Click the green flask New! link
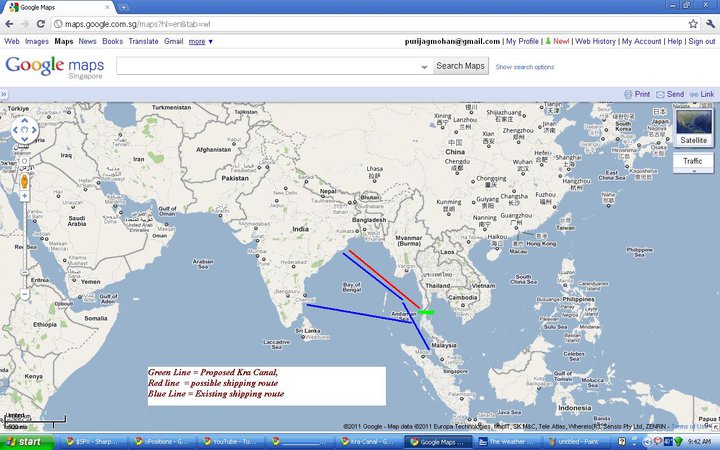Image resolution: width=720 pixels, height=450 pixels. click(557, 41)
